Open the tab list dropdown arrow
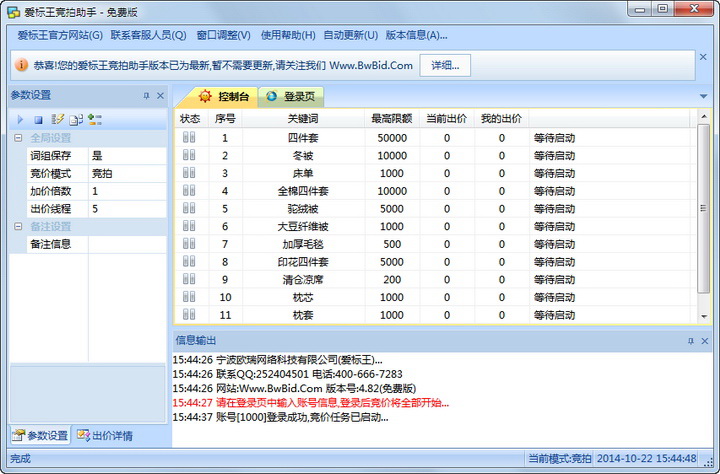Screen dimensions: 720x474 point(703,96)
